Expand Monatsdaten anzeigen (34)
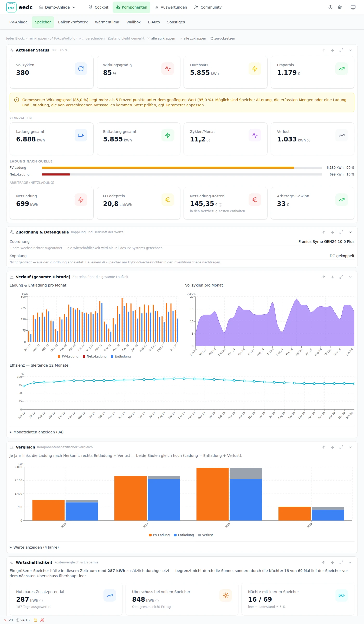The image size is (364, 624). coord(37,432)
